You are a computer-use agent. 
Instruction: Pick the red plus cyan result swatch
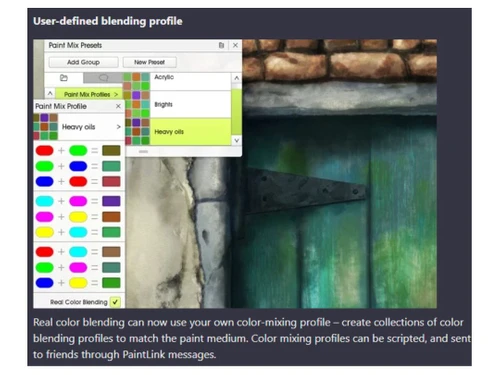tap(111, 252)
